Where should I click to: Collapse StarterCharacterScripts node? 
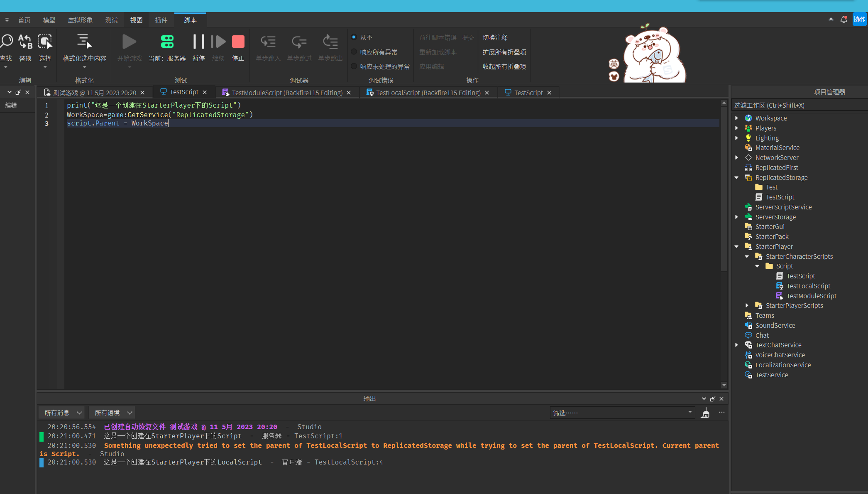[x=747, y=256]
